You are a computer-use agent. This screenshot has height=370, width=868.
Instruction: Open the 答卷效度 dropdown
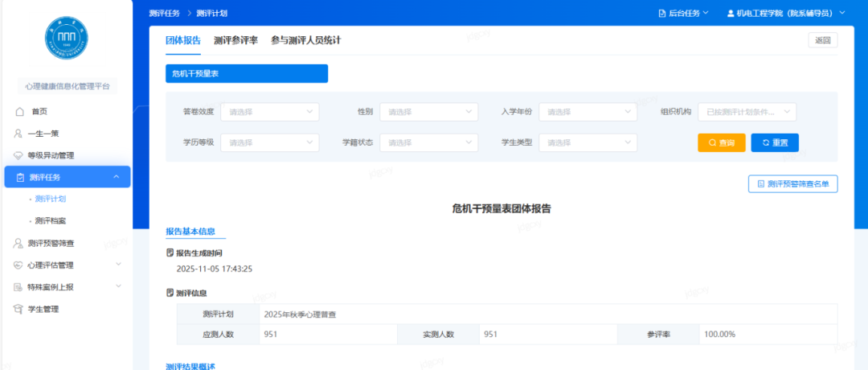[269, 112]
